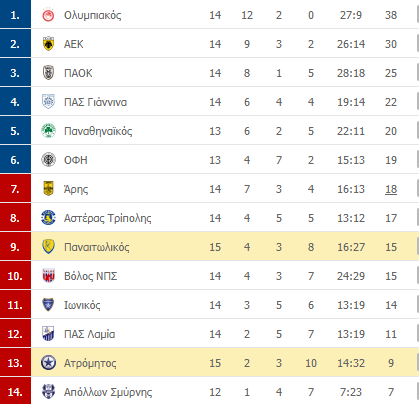Click the ΑΕΚ team logo
Image resolution: width=419 pixels, height=404 pixels.
(x=48, y=44)
